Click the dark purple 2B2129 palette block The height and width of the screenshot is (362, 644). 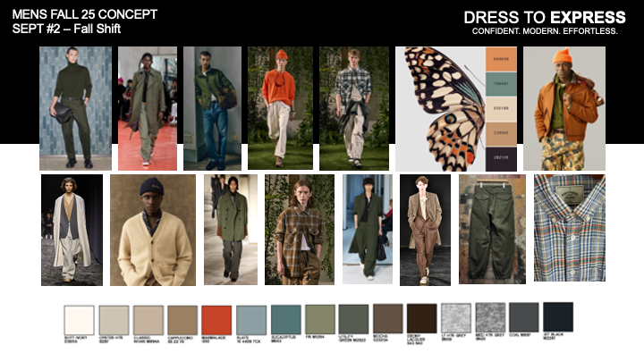coord(501,158)
